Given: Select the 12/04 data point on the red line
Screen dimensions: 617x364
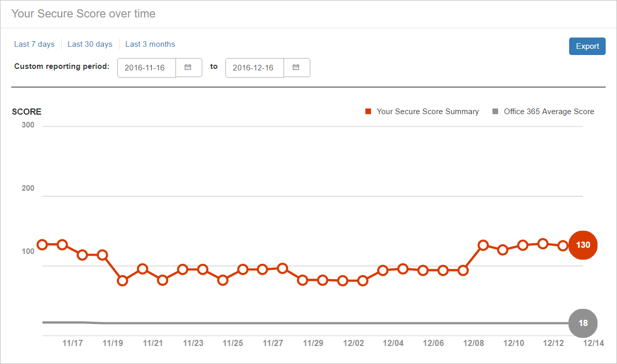Looking at the screenshot, I should [402, 269].
